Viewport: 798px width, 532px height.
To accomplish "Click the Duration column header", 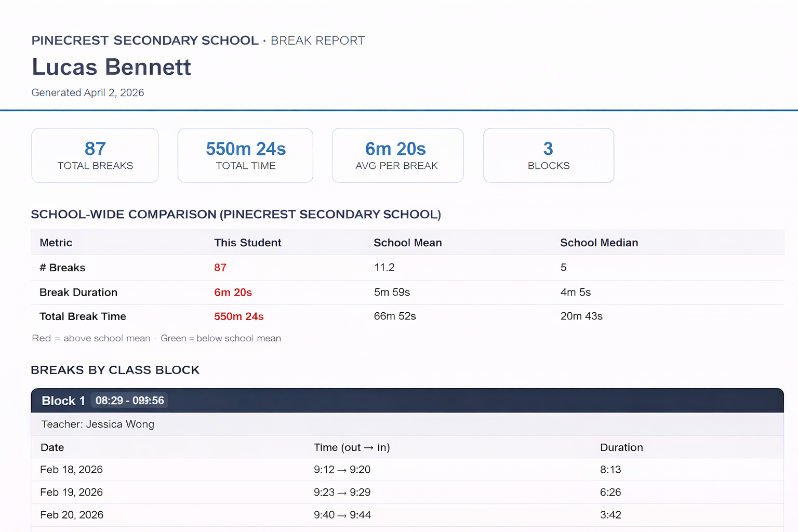I will click(x=621, y=447).
